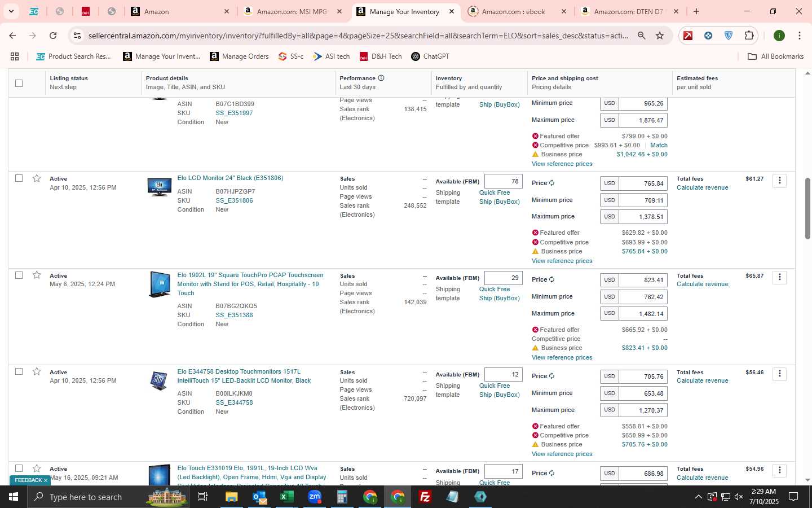Open the ChatGPT bookmark
812x508 pixels.
tap(430, 56)
